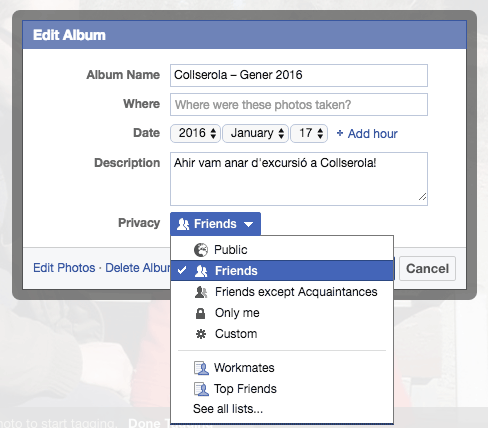Viewport: 488px width, 428px height.
Task: Click the two-people icon beside Friends except Acquaintances
Action: point(201,292)
